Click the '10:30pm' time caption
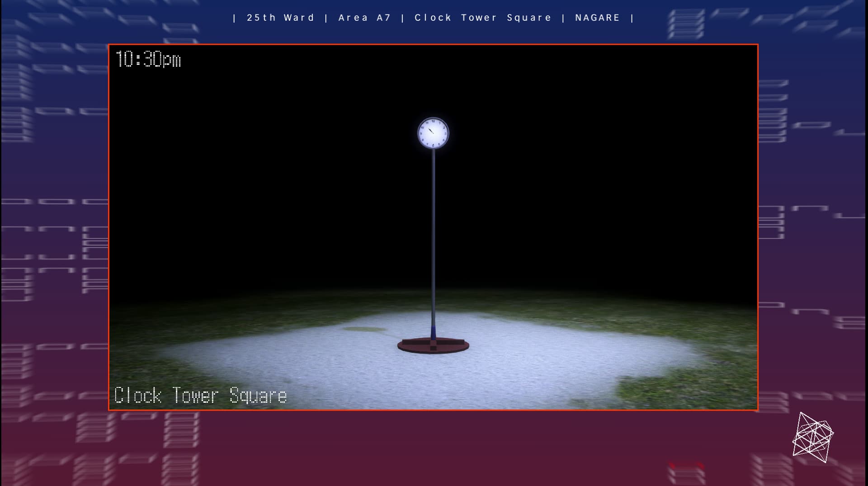 pos(148,60)
